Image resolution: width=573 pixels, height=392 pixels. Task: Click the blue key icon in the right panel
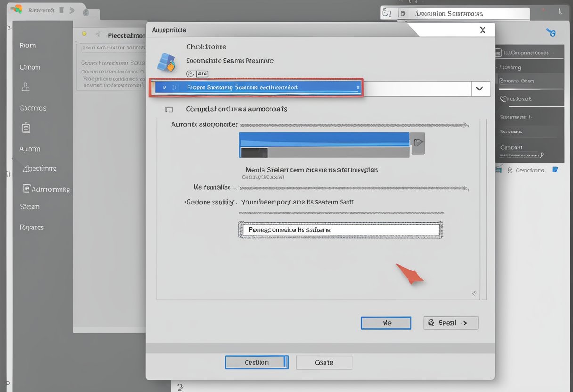click(551, 32)
